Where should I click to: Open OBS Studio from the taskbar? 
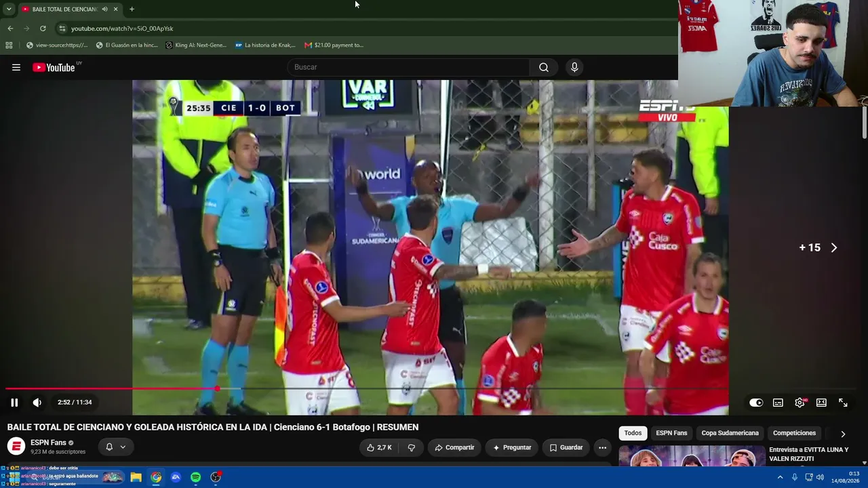tap(216, 477)
